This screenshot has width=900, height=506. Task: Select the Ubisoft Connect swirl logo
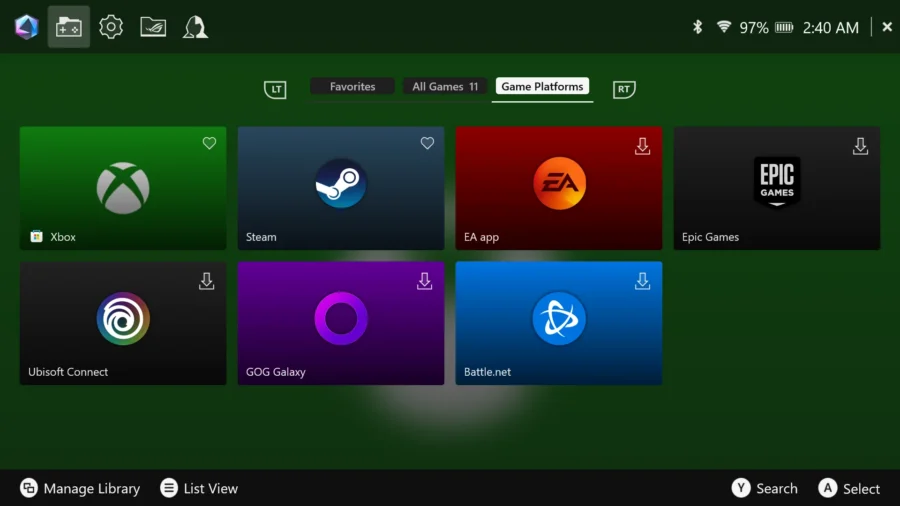[123, 318]
